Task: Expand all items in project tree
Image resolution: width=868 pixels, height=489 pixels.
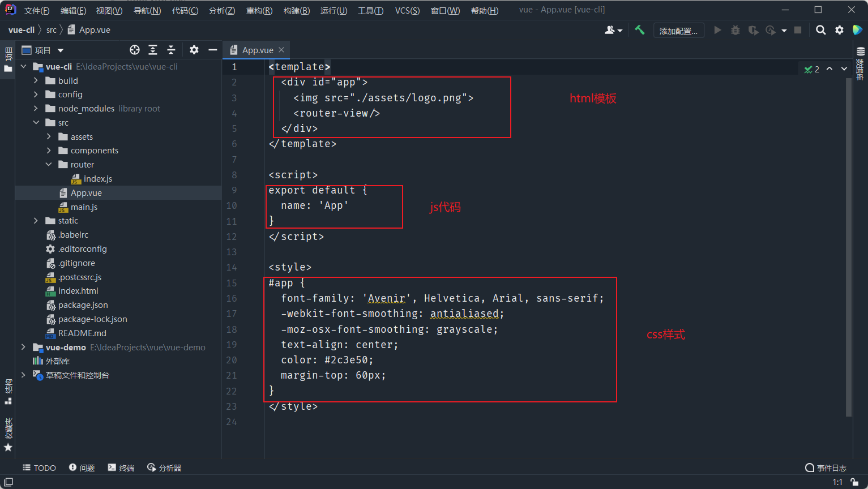Action: [x=153, y=50]
